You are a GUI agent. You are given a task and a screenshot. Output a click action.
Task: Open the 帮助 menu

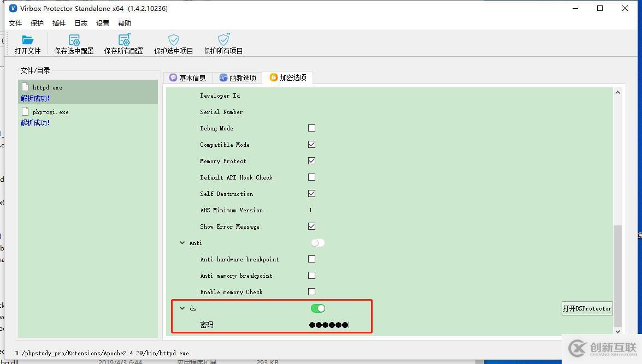point(125,23)
